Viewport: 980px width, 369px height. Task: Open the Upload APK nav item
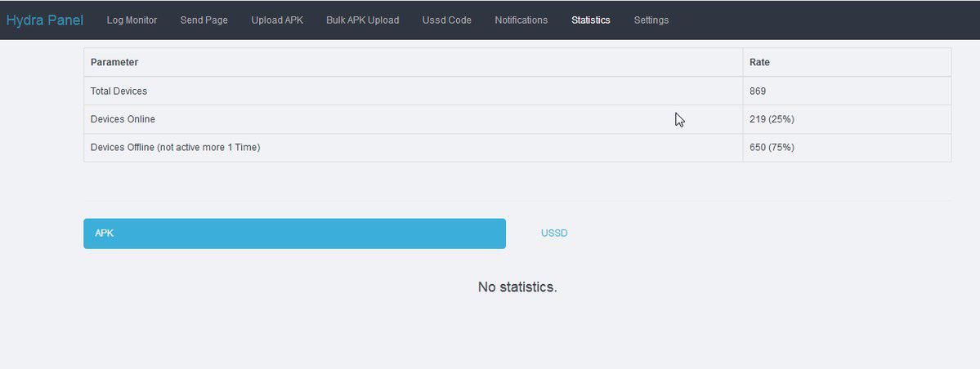pos(277,20)
